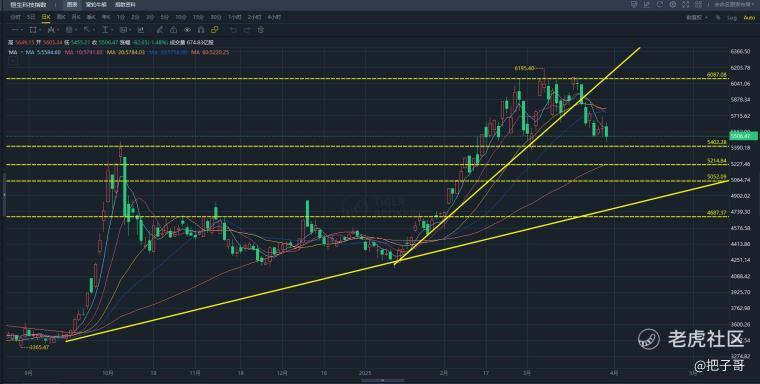This screenshot has width=760, height=384.
Task: Click the yellow 5506.47 current price label
Action: pos(743,137)
